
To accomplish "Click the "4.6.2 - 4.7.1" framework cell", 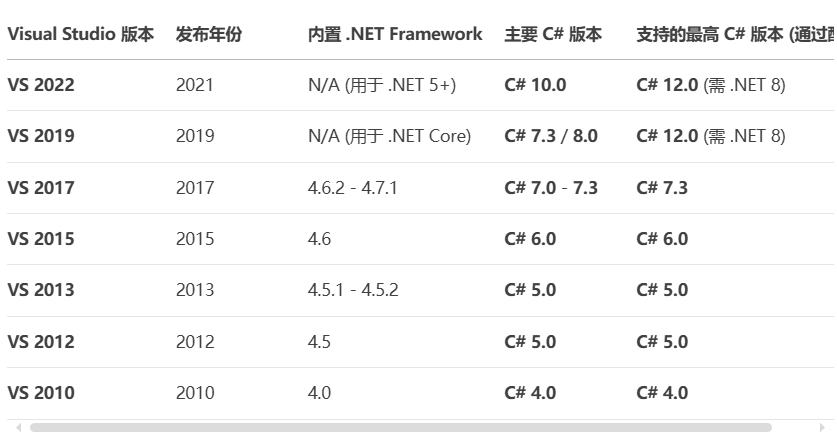I will click(x=353, y=188).
